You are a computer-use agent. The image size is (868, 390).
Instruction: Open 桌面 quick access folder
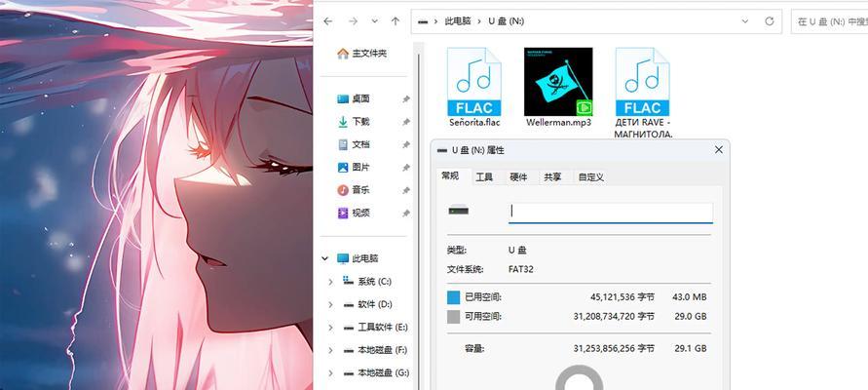point(354,98)
